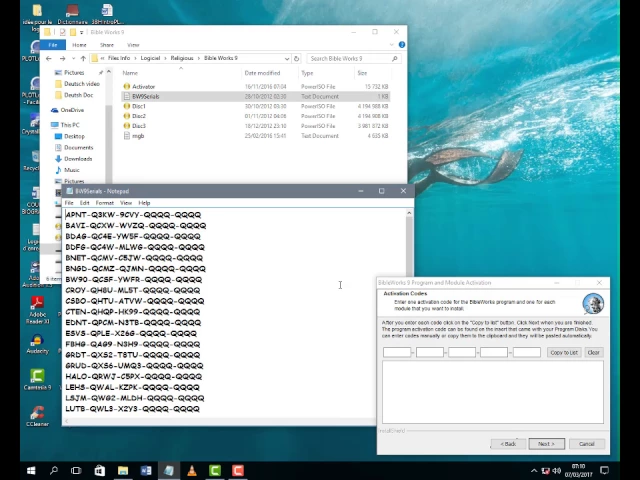Screen dimensions: 640x480
Task: Open Notepad Format menu
Action: click(x=104, y=203)
